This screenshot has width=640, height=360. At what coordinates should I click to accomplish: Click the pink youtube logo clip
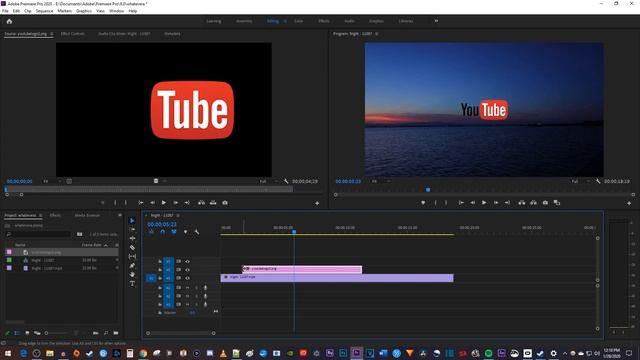click(x=302, y=269)
